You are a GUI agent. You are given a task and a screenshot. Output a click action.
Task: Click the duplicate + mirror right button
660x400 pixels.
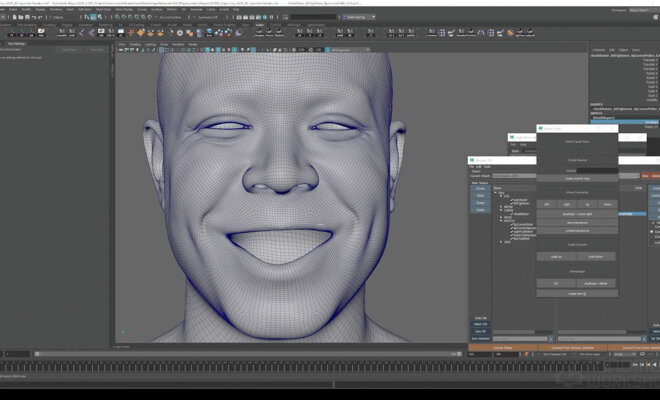[577, 214]
